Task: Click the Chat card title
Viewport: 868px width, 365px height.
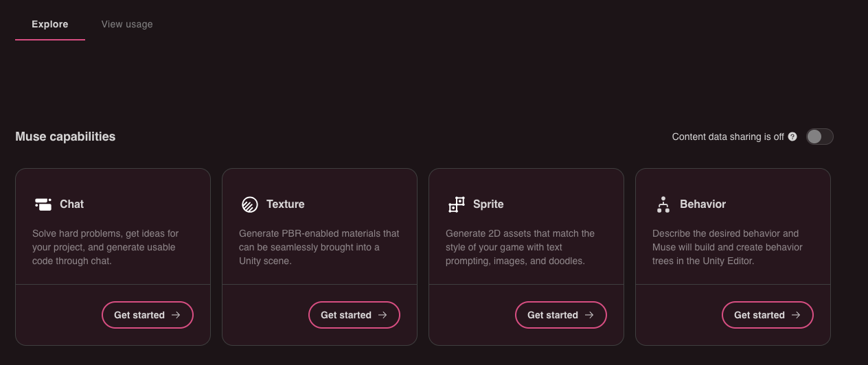Action: (x=72, y=204)
